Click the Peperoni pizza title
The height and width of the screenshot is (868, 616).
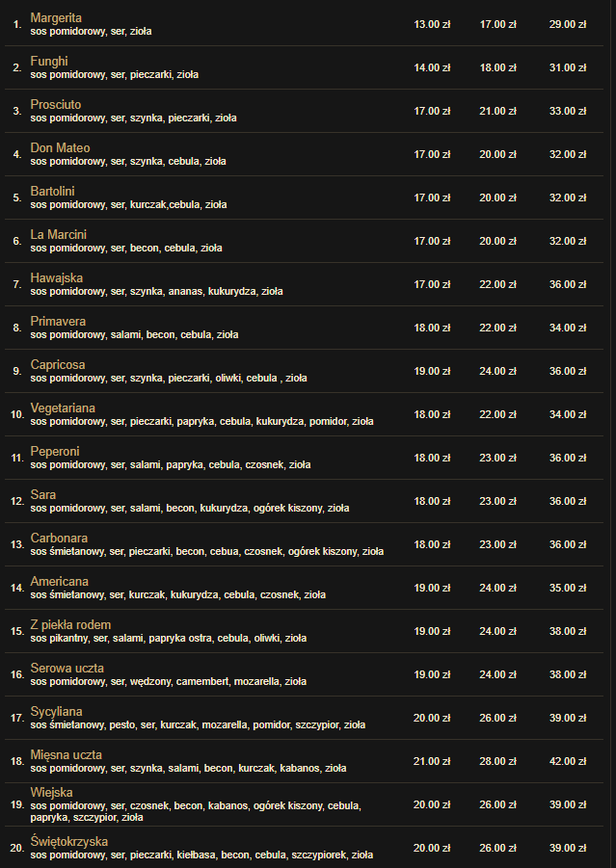coord(55,451)
